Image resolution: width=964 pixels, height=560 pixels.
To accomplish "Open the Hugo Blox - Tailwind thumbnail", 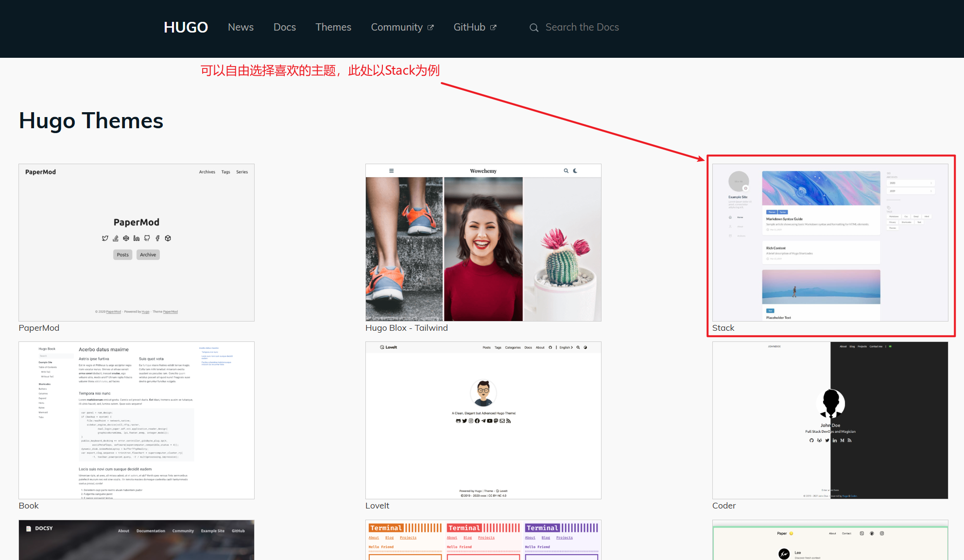I will pos(483,242).
